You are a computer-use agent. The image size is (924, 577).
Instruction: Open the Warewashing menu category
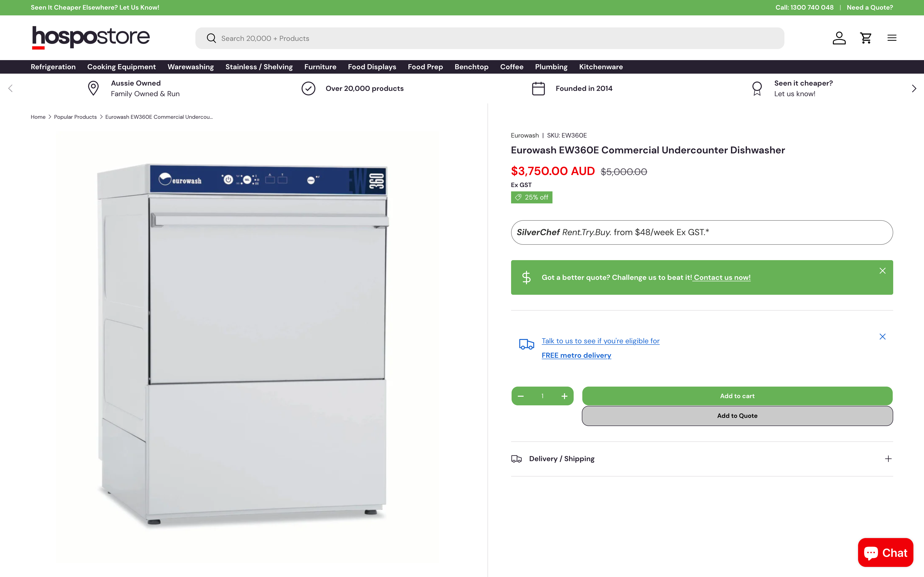coord(191,67)
